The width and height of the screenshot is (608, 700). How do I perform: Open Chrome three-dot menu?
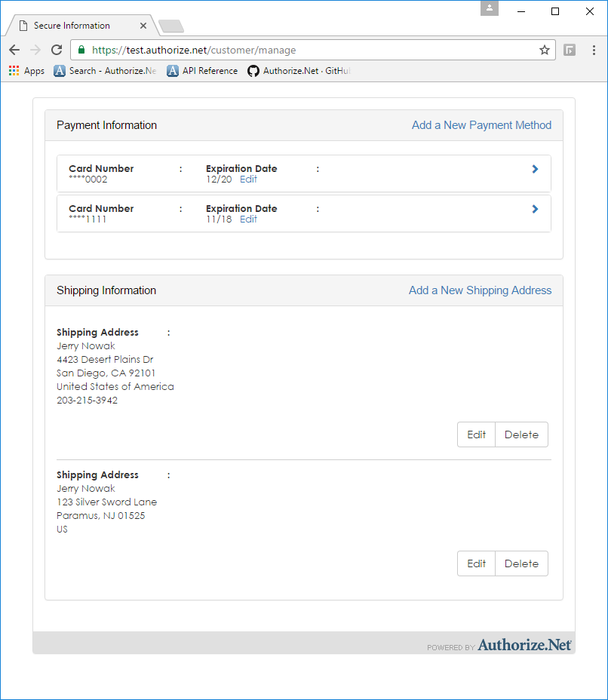(x=594, y=50)
